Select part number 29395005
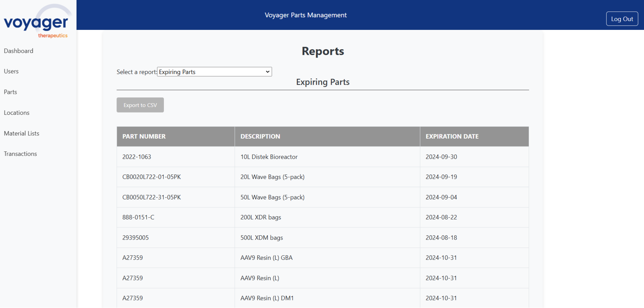This screenshot has width=644, height=308. click(x=136, y=238)
